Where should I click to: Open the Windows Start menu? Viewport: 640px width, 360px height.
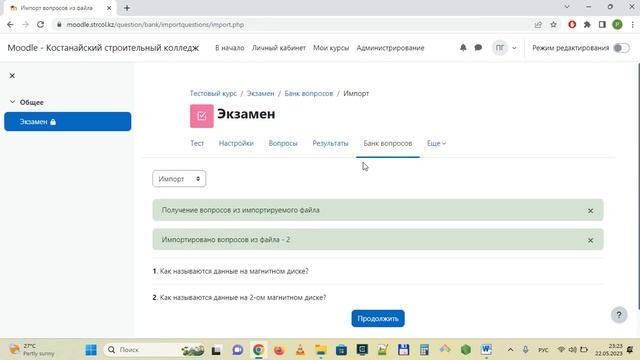(91, 350)
